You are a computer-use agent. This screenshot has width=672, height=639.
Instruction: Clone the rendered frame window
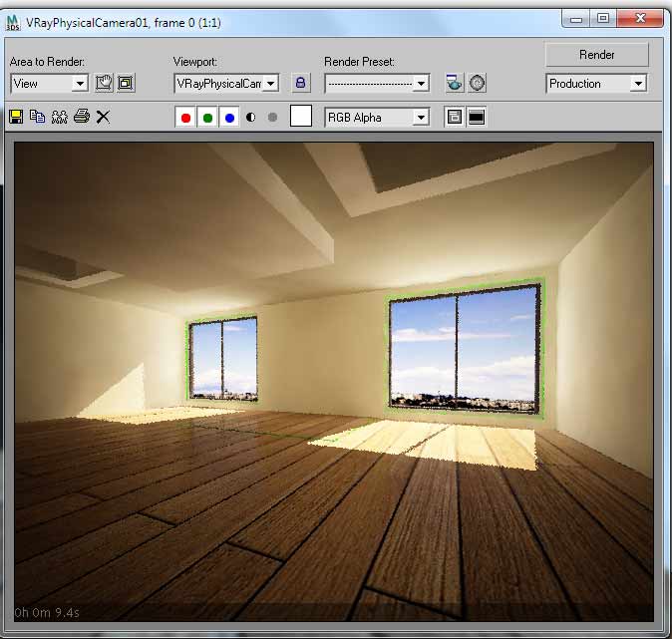60,117
